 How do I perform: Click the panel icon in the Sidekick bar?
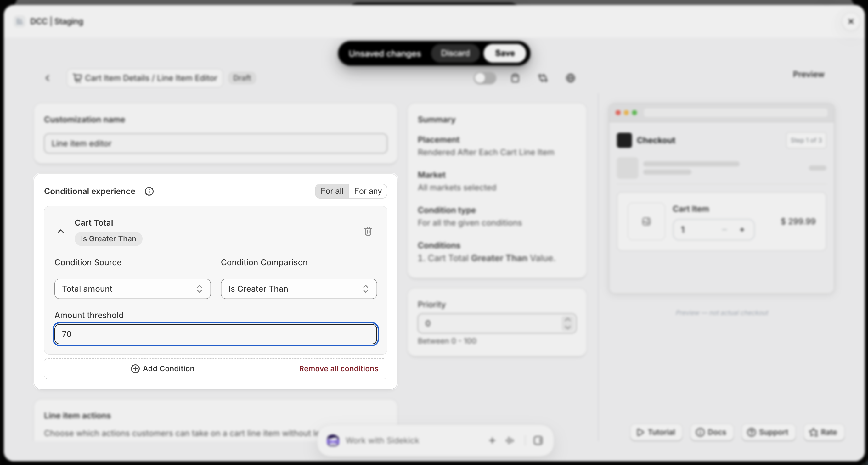coord(538,440)
